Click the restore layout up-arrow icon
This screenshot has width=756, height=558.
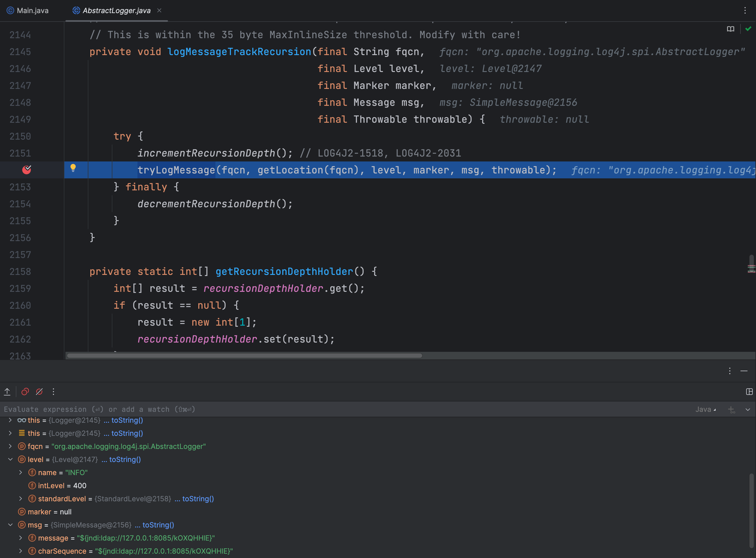(7, 391)
